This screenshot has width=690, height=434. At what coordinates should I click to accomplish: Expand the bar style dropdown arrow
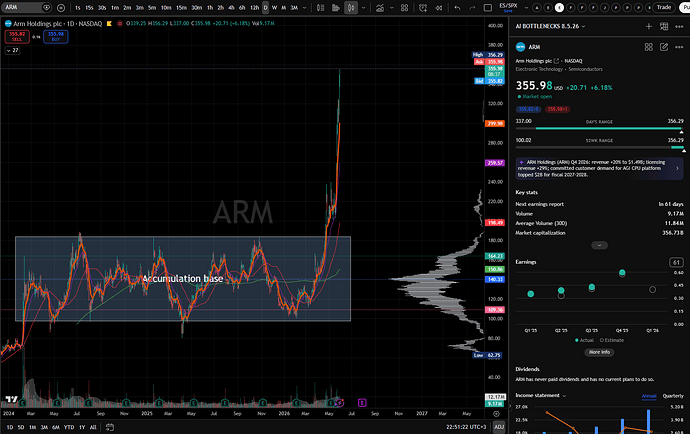[363, 7]
